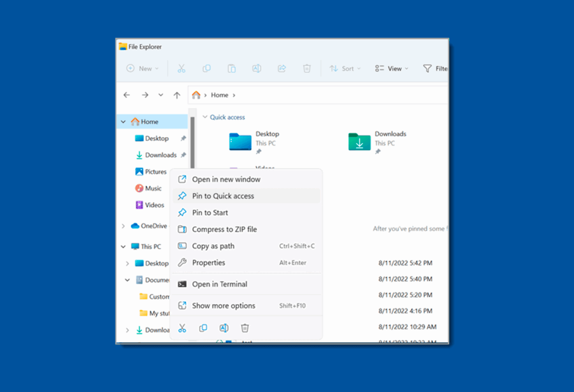Click the Home icon in the address bar
Screen dimensions: 574x392
tap(196, 95)
